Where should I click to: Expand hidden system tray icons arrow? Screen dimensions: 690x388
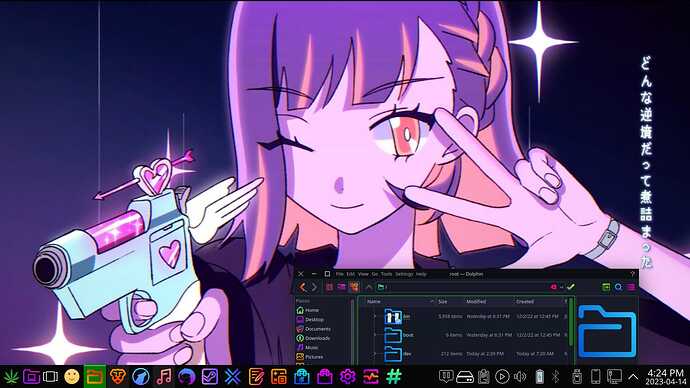(x=633, y=377)
